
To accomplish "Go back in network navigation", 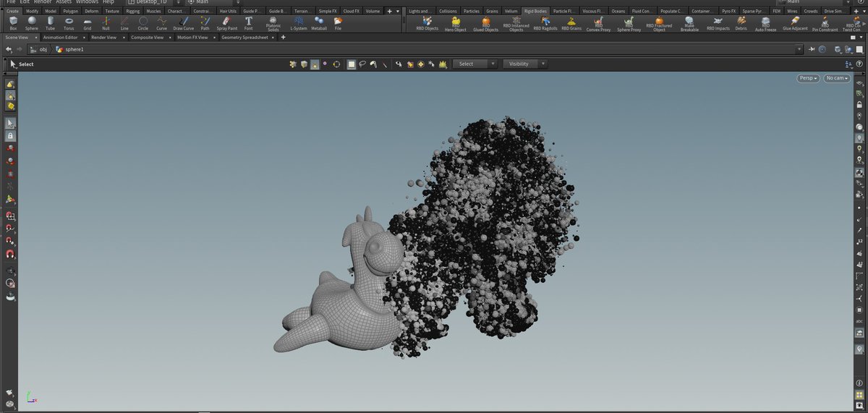I will [x=8, y=49].
